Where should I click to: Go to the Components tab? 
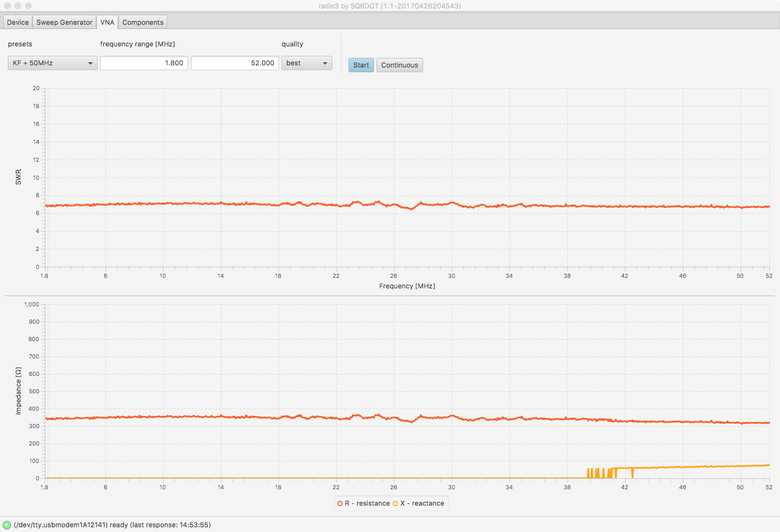[x=143, y=22]
